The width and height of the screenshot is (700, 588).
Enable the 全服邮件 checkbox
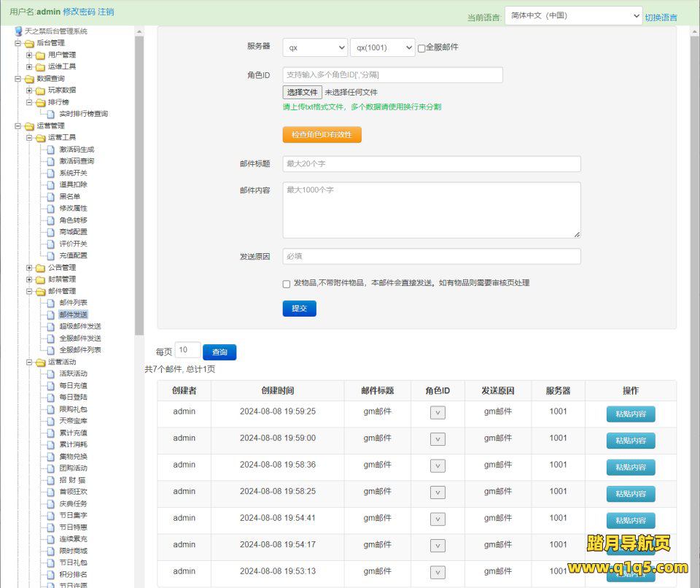(421, 48)
